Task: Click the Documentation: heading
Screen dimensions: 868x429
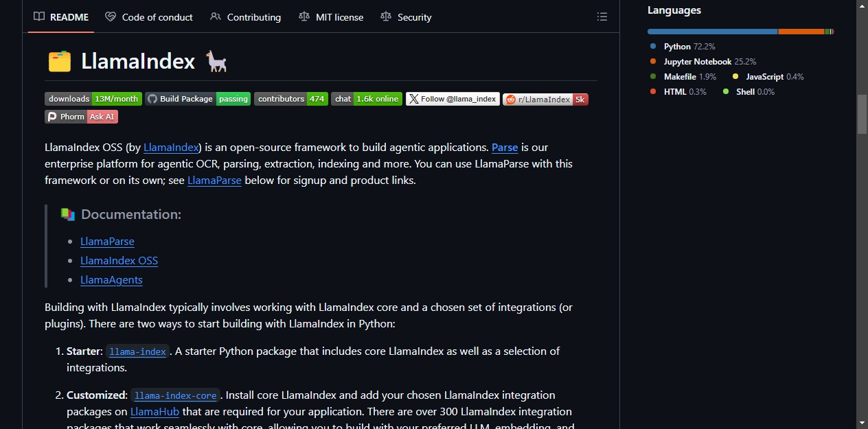Action: tap(121, 214)
